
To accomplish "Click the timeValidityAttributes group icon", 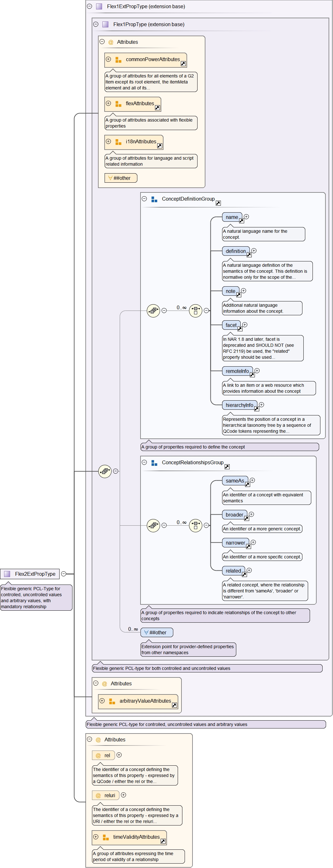I will (x=106, y=837).
